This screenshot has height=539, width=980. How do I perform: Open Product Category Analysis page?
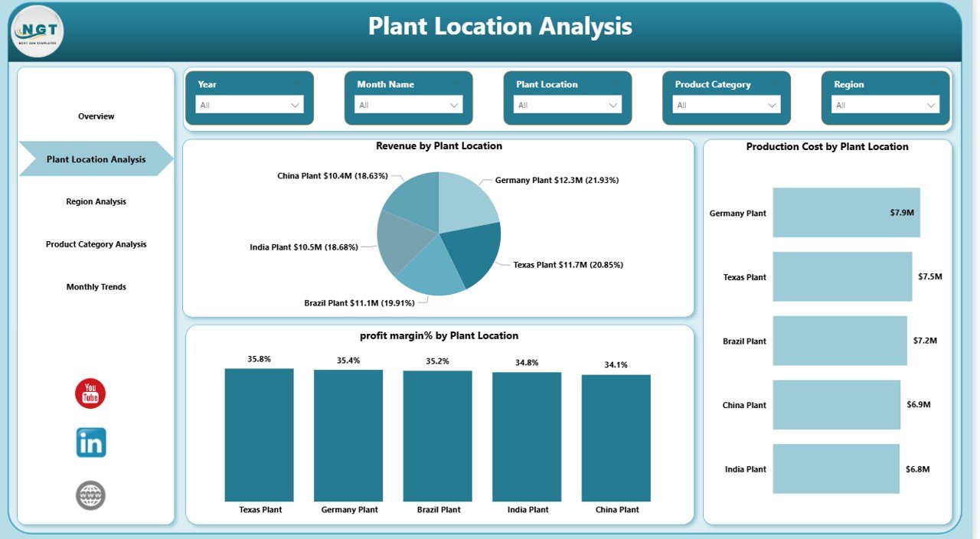(95, 243)
